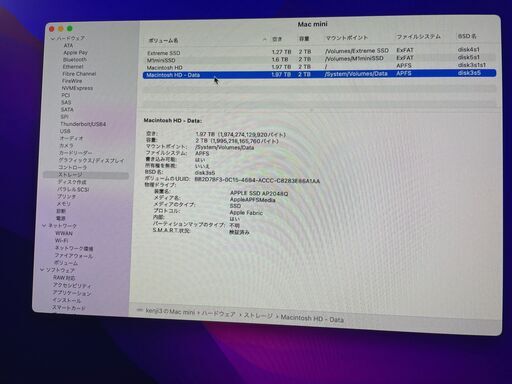
Task: Sort by ファイルシステム column header
Action: tap(418, 37)
